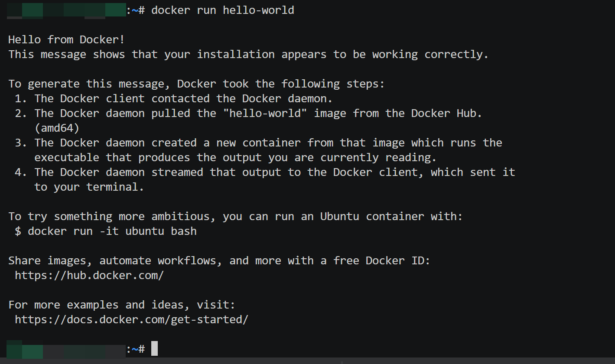The height and width of the screenshot is (364, 615).
Task: Click 'Share images, automate workflows' line
Action: 219,260
